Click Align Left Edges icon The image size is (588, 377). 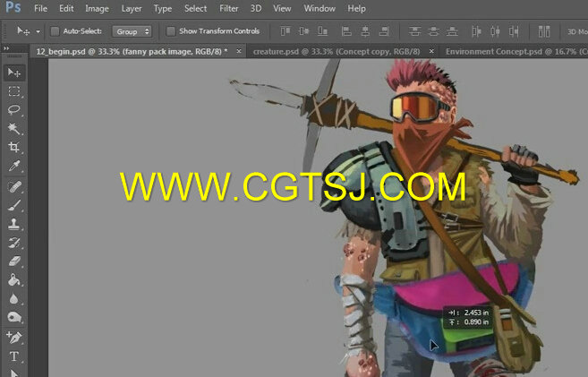[346, 31]
